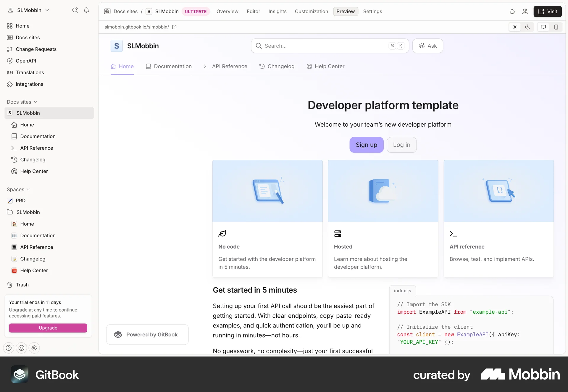Open Documentation tab in preview site
The height and width of the screenshot is (392, 568).
(x=169, y=67)
